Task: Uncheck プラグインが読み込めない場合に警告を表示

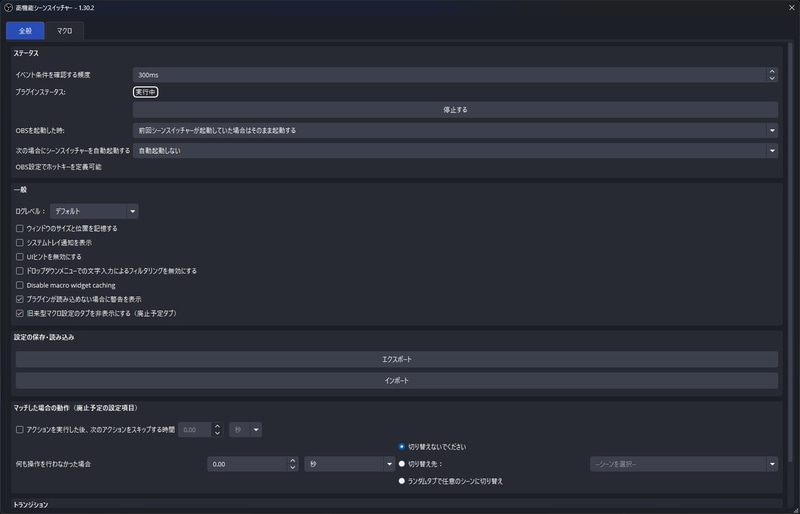Action: 19,299
